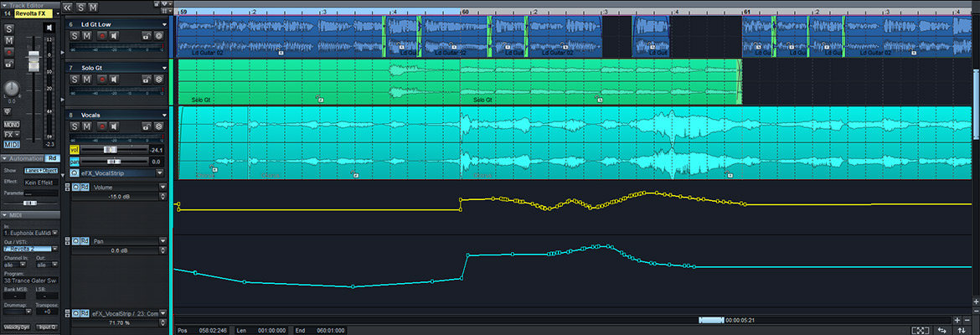Viewport: 980px width, 335px height.
Task: Solo the Solo Gt track
Action: (75, 80)
